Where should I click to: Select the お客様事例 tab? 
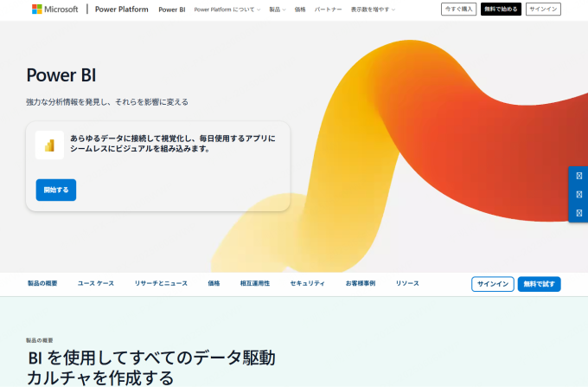[361, 283]
